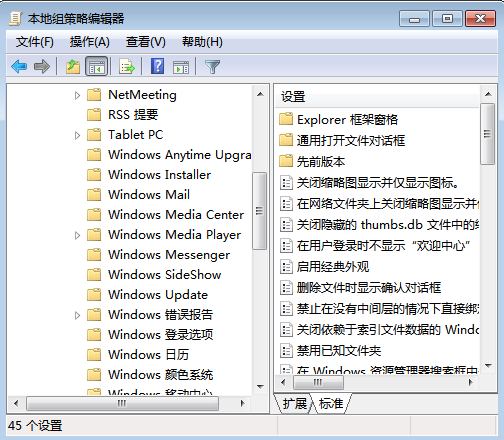Viewport: 504px width, 440px height.
Task: Click the folder icon for 先前版本
Action: pyautogui.click(x=286, y=161)
